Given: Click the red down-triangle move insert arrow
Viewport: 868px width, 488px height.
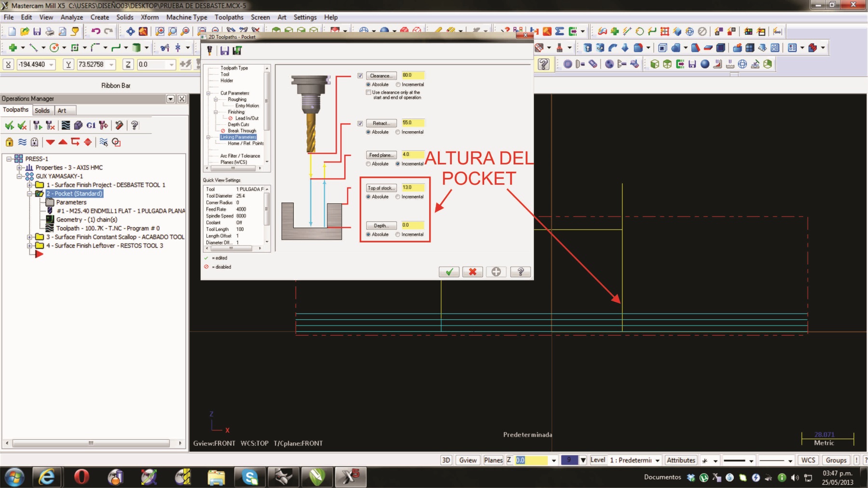Looking at the screenshot, I should pos(50,142).
